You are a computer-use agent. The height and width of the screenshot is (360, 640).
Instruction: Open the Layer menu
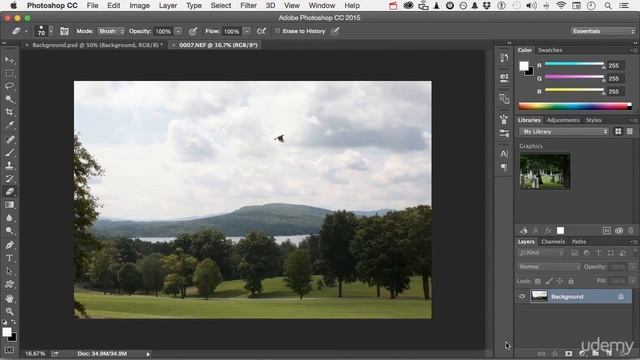click(168, 6)
